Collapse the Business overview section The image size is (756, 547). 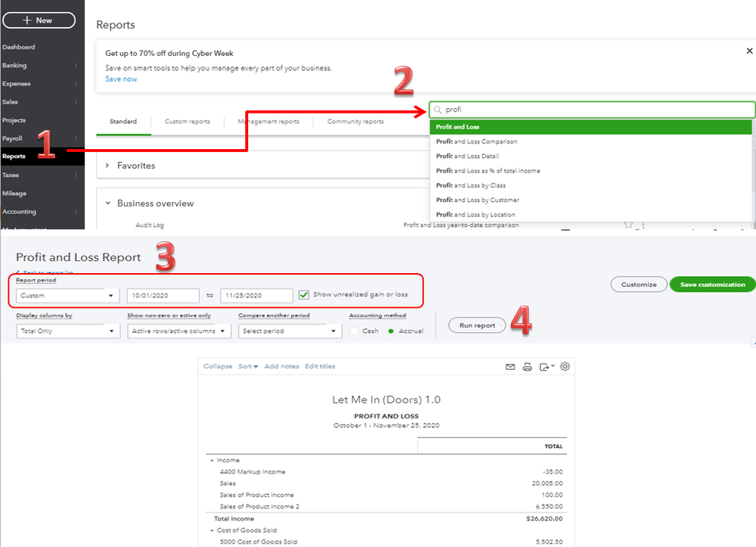tap(108, 204)
